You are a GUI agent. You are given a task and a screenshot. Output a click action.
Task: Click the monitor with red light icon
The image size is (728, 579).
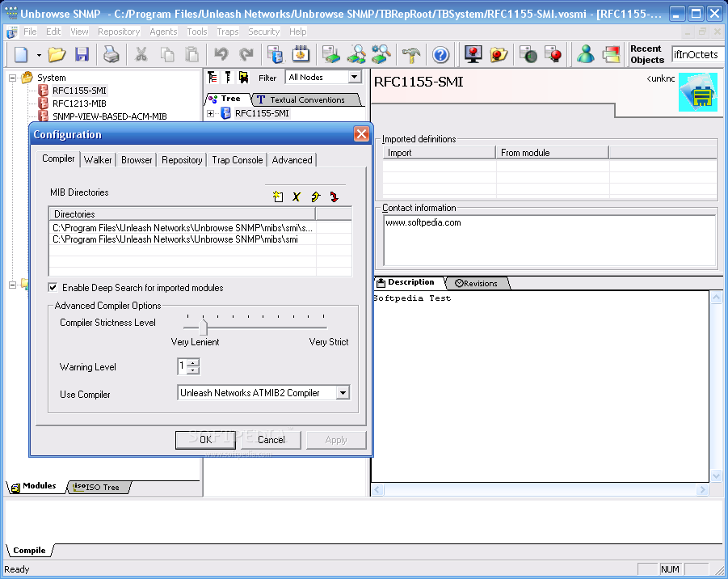coord(473,54)
